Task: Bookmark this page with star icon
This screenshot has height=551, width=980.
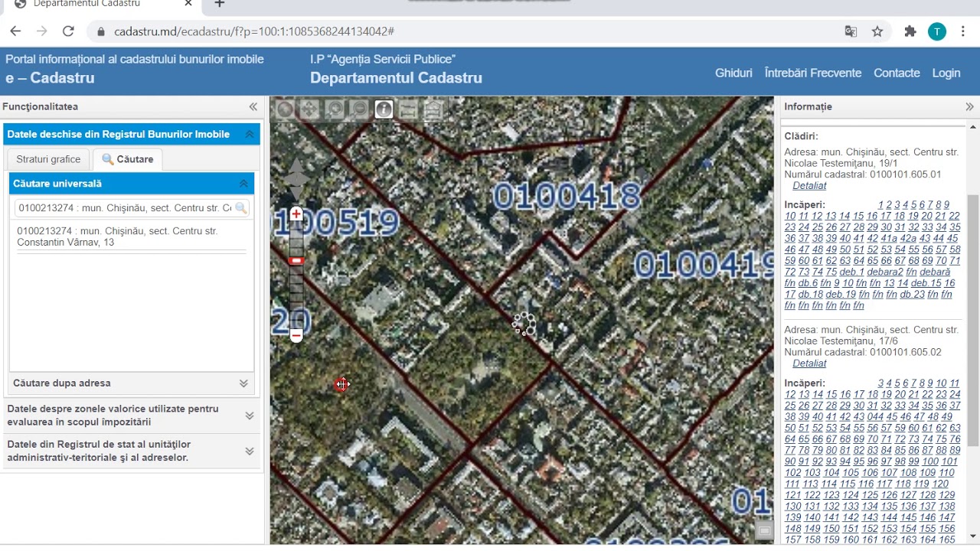Action: click(x=877, y=31)
